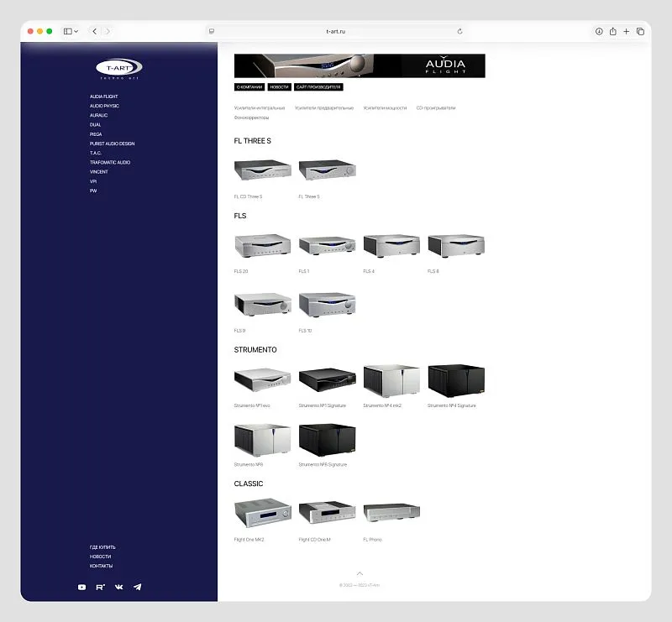This screenshot has height=622, width=672.
Task: Open the T.A.C. brand in sidebar
Action: tap(96, 153)
